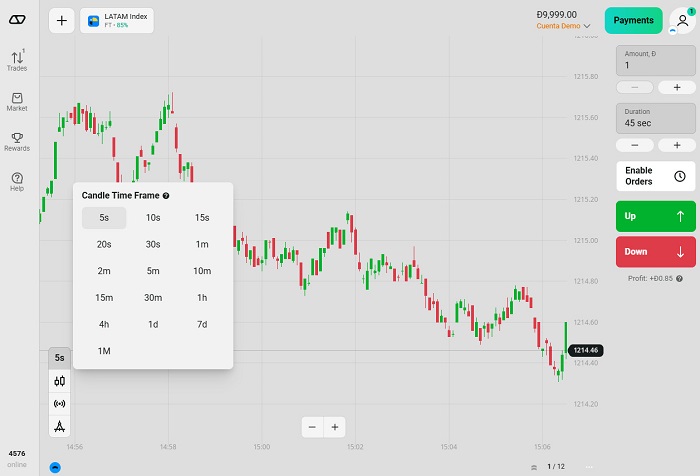Select the 7d candle time frame
The image size is (700, 476).
[x=202, y=325]
